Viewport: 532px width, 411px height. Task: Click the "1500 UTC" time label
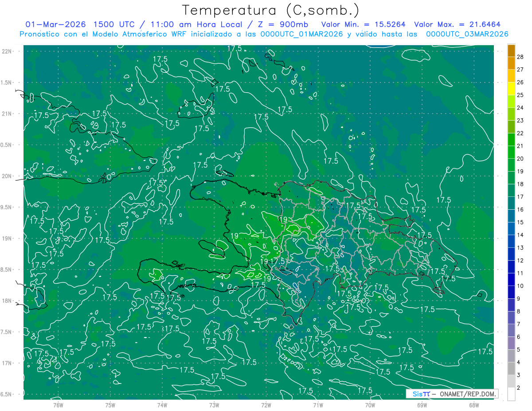115,24
